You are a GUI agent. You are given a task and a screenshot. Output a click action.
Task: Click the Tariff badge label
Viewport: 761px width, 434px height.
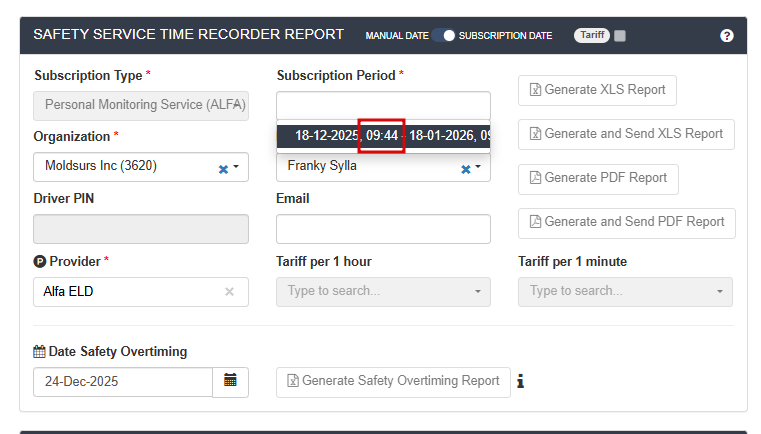pos(592,35)
